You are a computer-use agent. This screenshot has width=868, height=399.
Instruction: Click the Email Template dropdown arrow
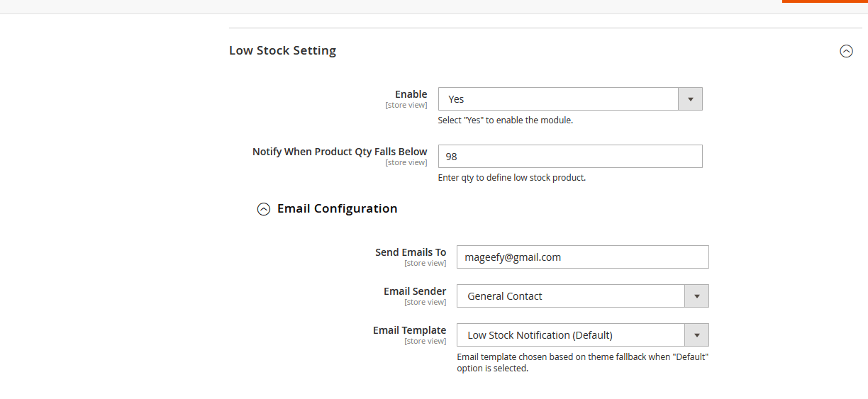696,335
